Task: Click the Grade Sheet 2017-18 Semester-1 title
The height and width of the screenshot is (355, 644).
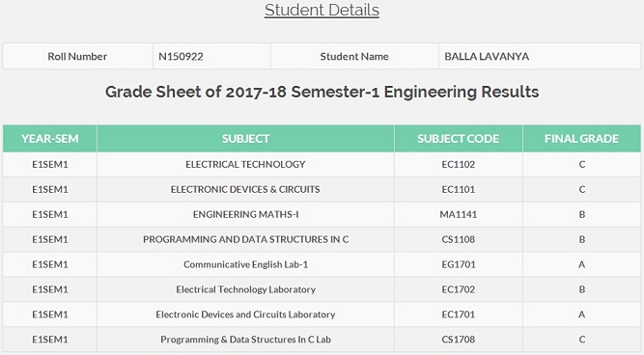Action: 322,92
